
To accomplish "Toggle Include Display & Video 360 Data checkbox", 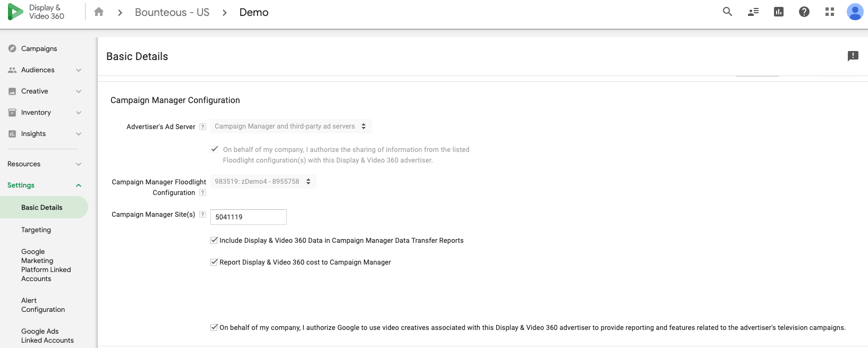I will pos(214,240).
